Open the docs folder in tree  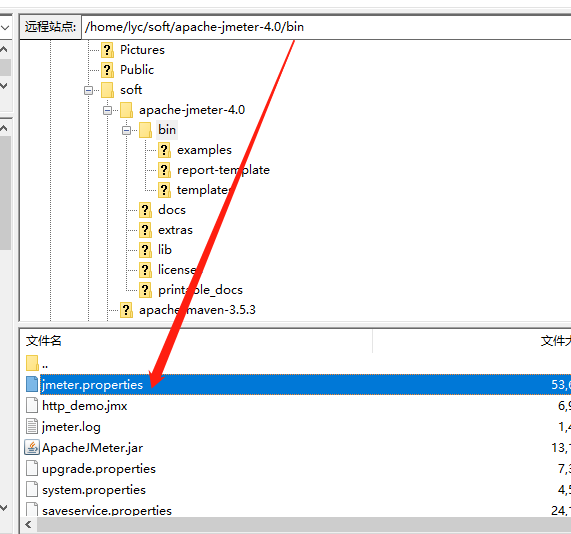[172, 210]
